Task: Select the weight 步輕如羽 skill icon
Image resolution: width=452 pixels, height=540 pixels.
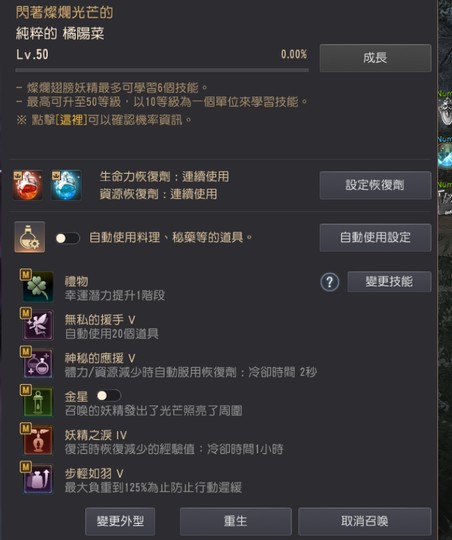Action: click(38, 478)
